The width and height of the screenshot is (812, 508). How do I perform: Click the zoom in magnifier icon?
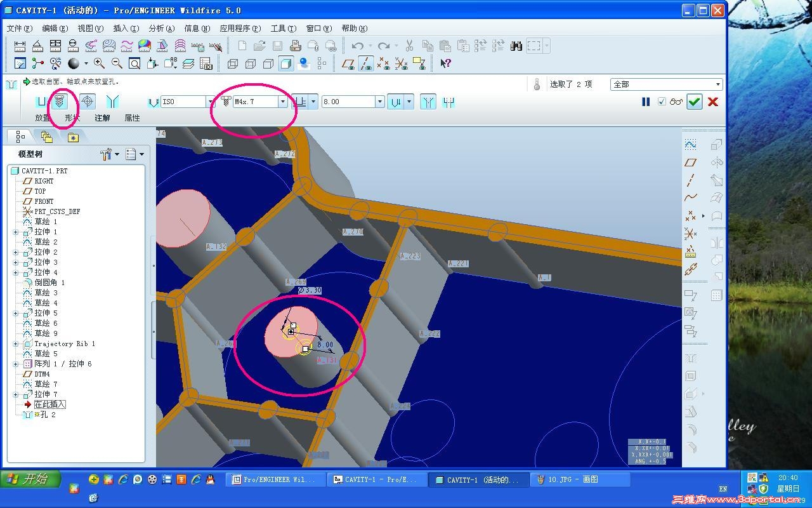[99, 63]
